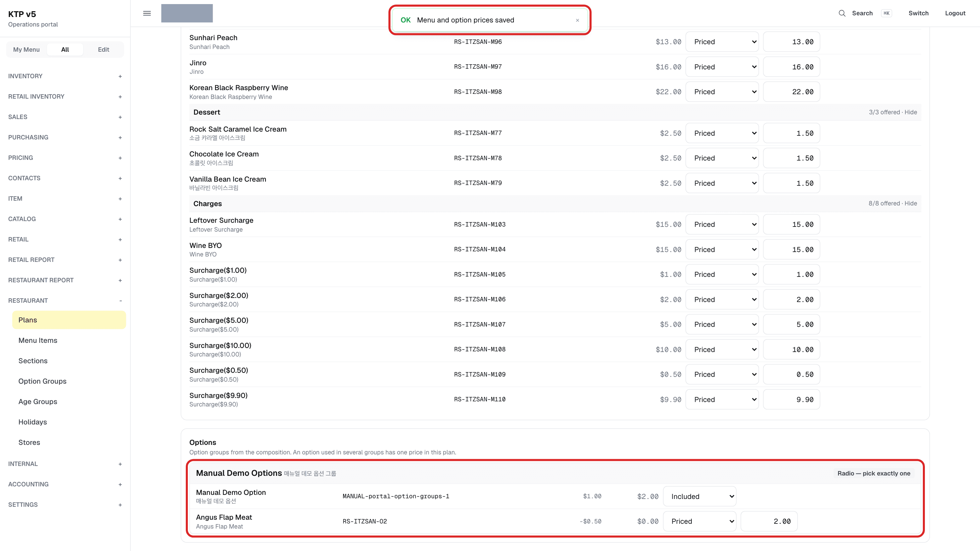Open Manual Demo Option 'Included' dropdown
This screenshot has width=980, height=551.
(x=699, y=496)
